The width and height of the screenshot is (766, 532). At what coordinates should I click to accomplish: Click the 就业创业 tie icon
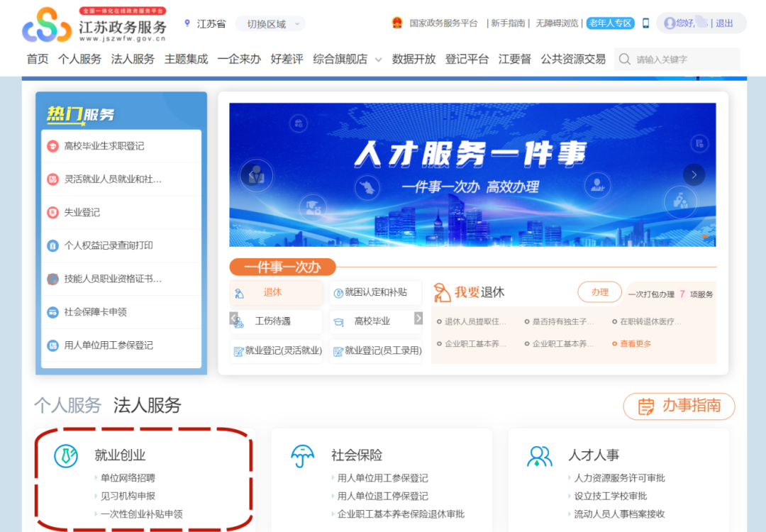click(x=66, y=456)
